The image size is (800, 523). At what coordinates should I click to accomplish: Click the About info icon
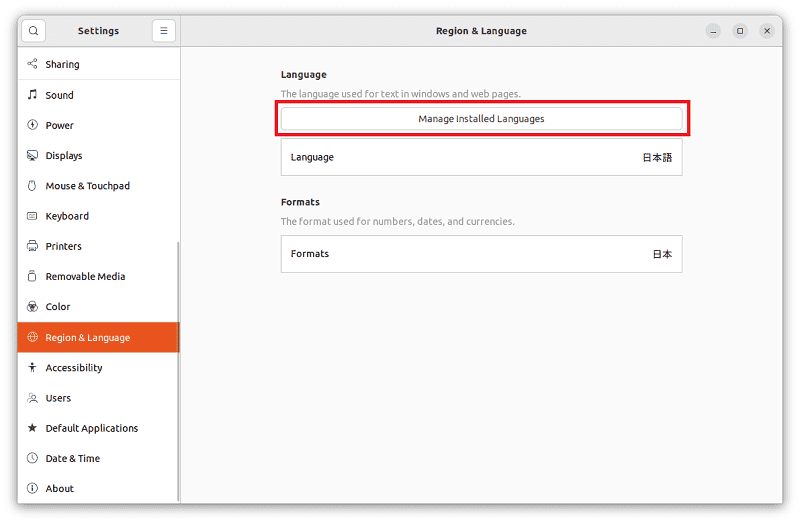pos(32,488)
